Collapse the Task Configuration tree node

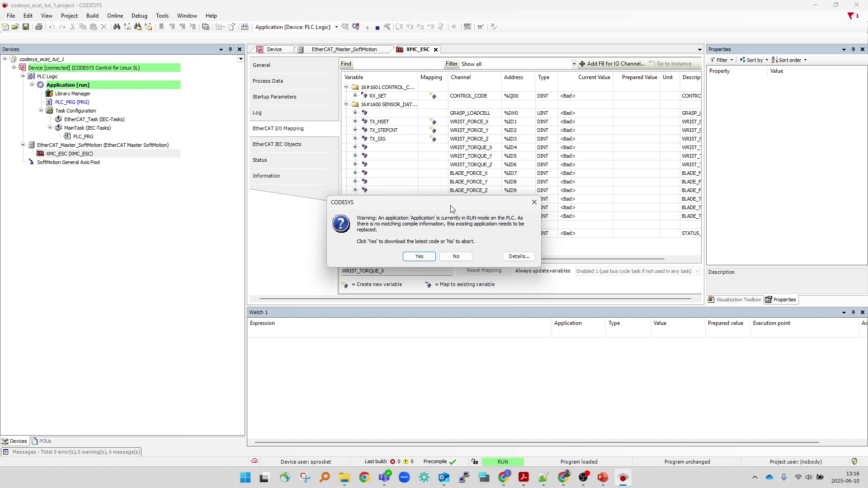coord(41,111)
